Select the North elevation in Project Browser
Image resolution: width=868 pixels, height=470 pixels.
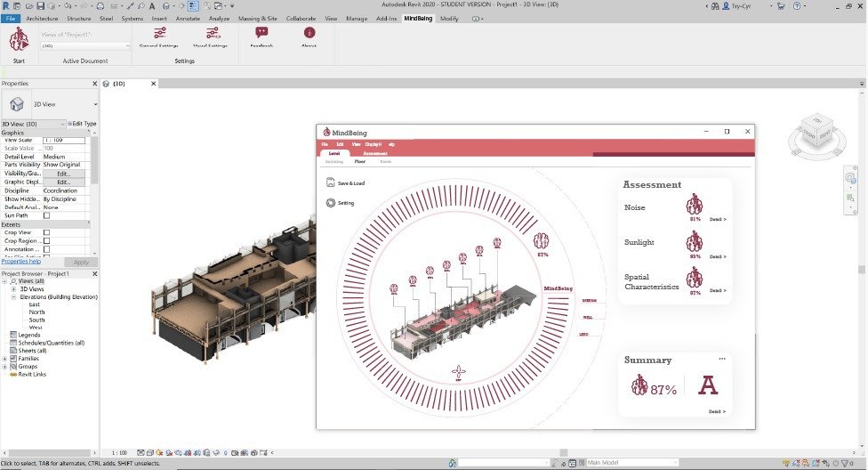pos(36,312)
